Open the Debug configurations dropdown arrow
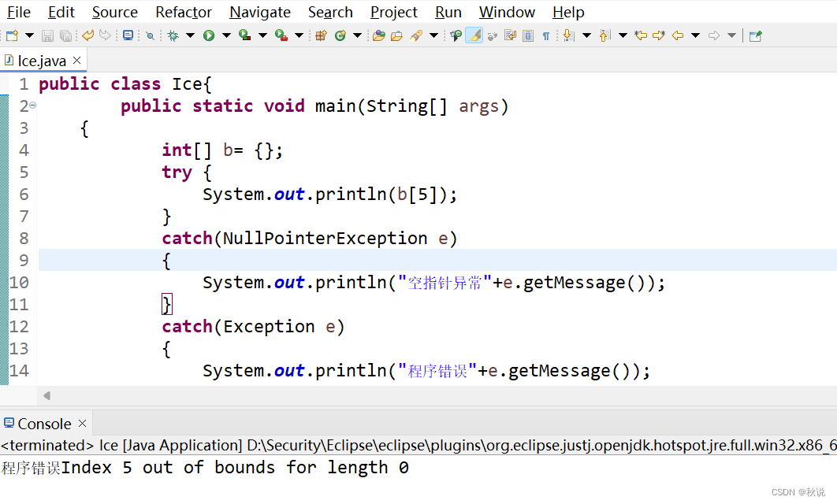This screenshot has height=504, width=837. (x=190, y=35)
